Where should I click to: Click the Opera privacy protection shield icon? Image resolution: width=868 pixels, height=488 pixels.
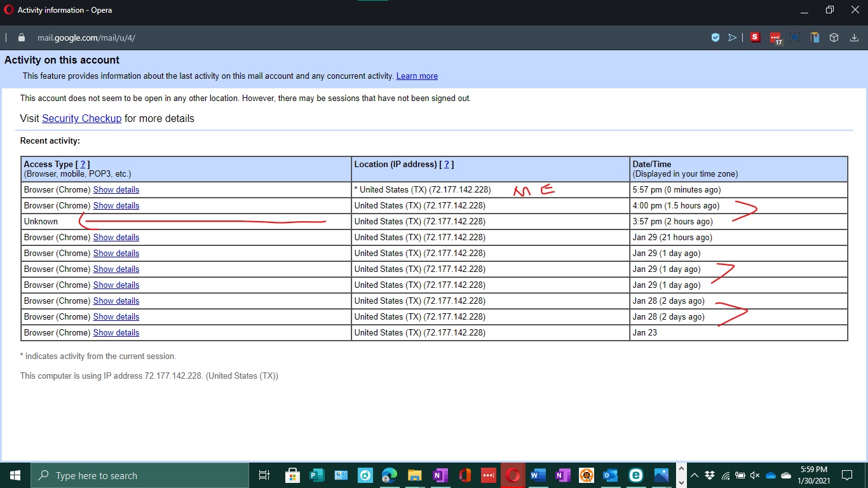coord(715,37)
